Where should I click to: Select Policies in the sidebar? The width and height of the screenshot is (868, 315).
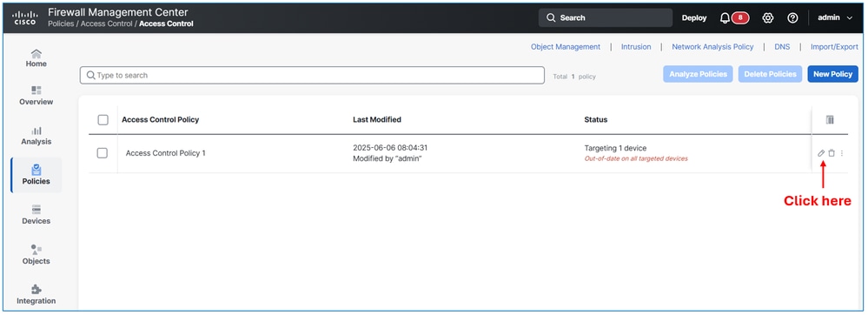(36, 175)
